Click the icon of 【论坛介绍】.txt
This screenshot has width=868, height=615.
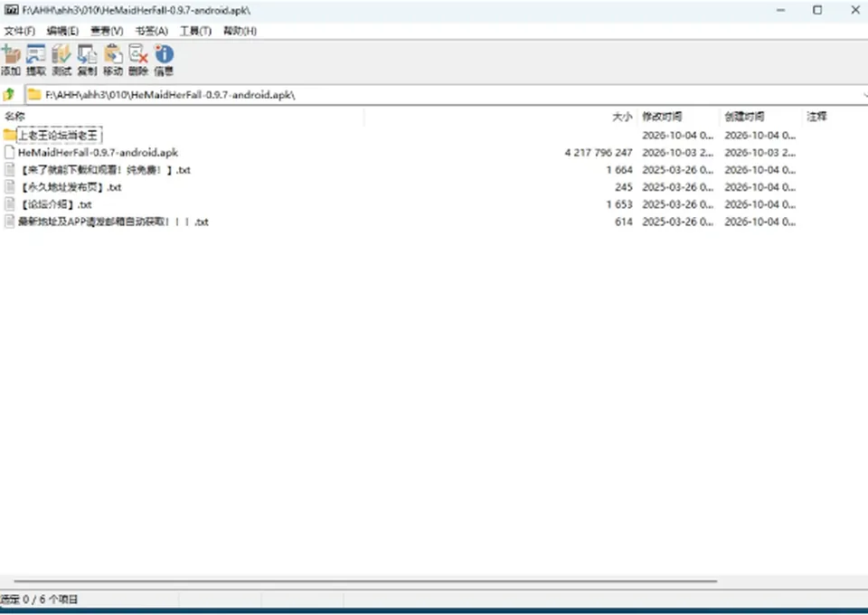pos(9,204)
